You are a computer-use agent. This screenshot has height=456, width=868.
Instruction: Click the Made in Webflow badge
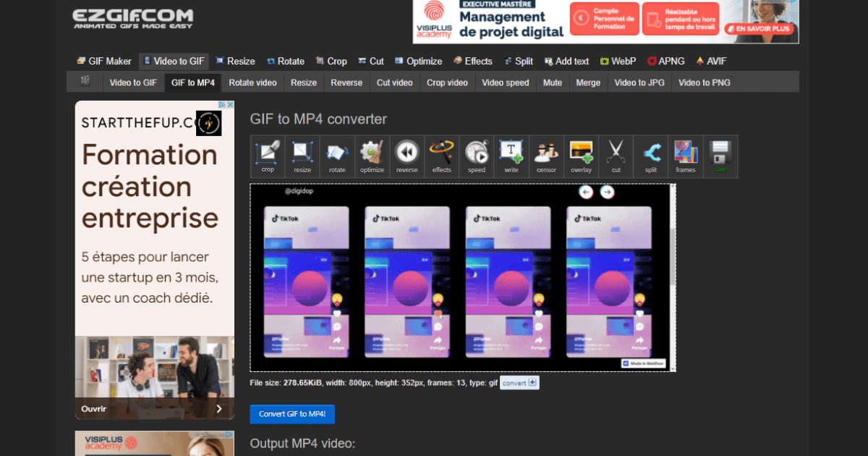click(643, 363)
